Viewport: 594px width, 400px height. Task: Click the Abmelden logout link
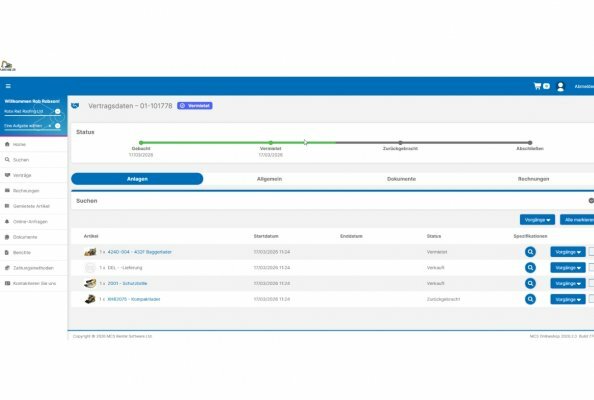[584, 87]
